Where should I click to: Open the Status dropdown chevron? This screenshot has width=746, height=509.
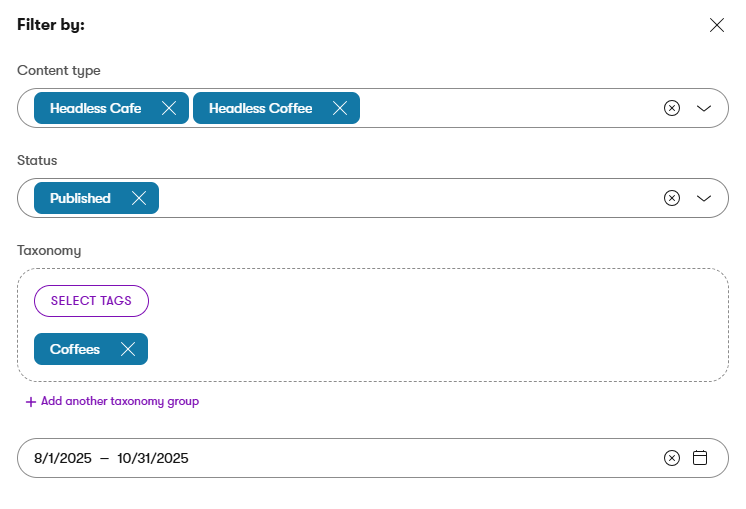[704, 198]
